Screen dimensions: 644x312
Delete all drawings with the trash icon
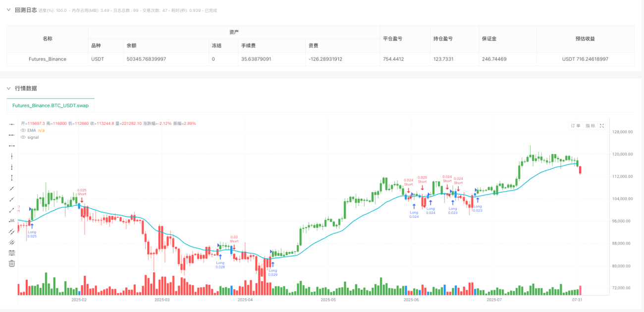click(x=12, y=263)
